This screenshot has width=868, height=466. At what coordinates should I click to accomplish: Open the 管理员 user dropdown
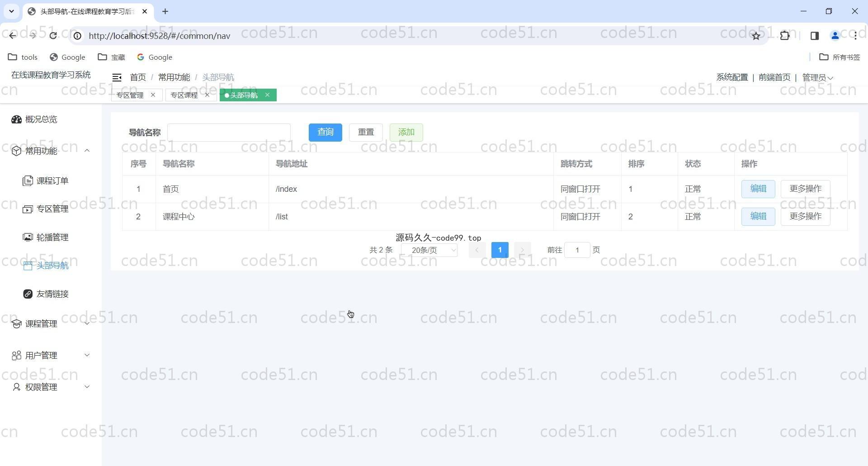click(817, 78)
